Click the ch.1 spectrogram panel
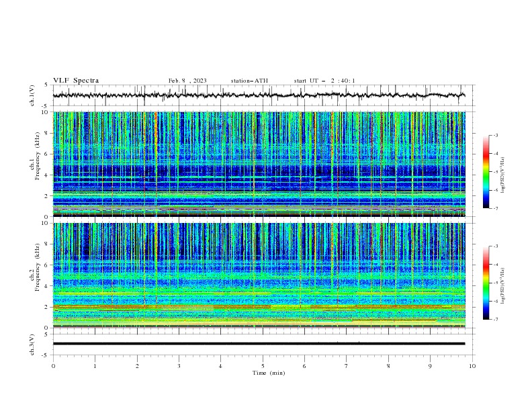The width and height of the screenshot is (532, 411). (x=259, y=164)
